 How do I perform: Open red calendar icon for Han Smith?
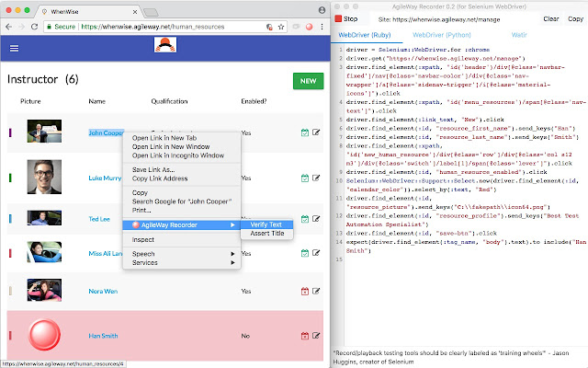305,336
